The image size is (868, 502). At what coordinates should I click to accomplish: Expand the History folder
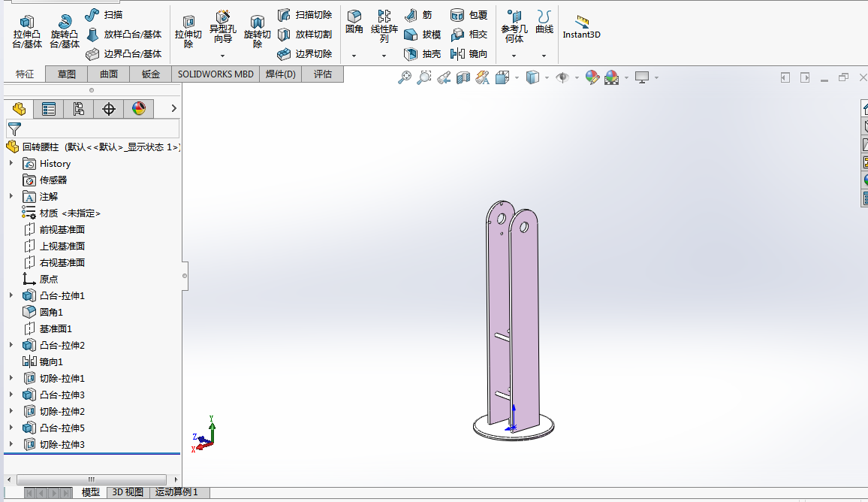click(x=11, y=163)
